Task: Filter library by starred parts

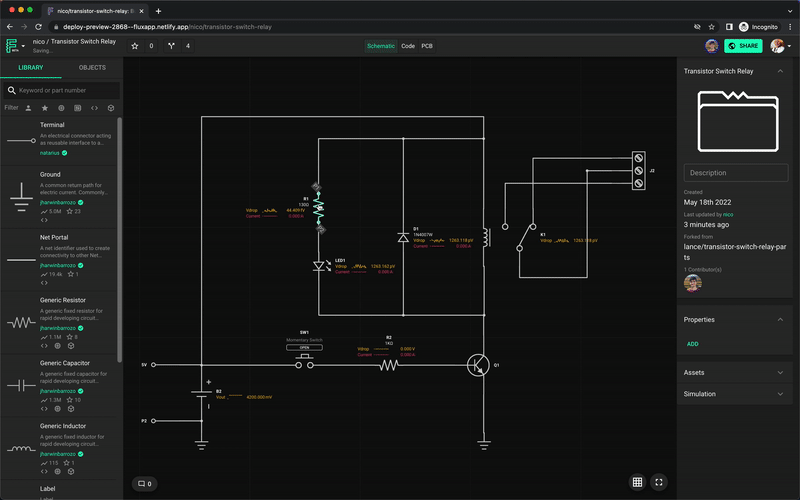Action: click(45, 108)
